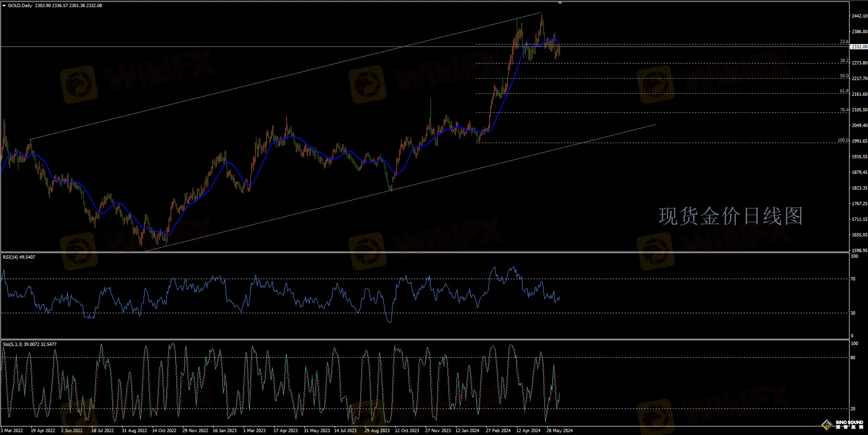Screen dimensions: 868x435
Task: Click the 2442.10 price on the scale
Action: click(859, 16)
